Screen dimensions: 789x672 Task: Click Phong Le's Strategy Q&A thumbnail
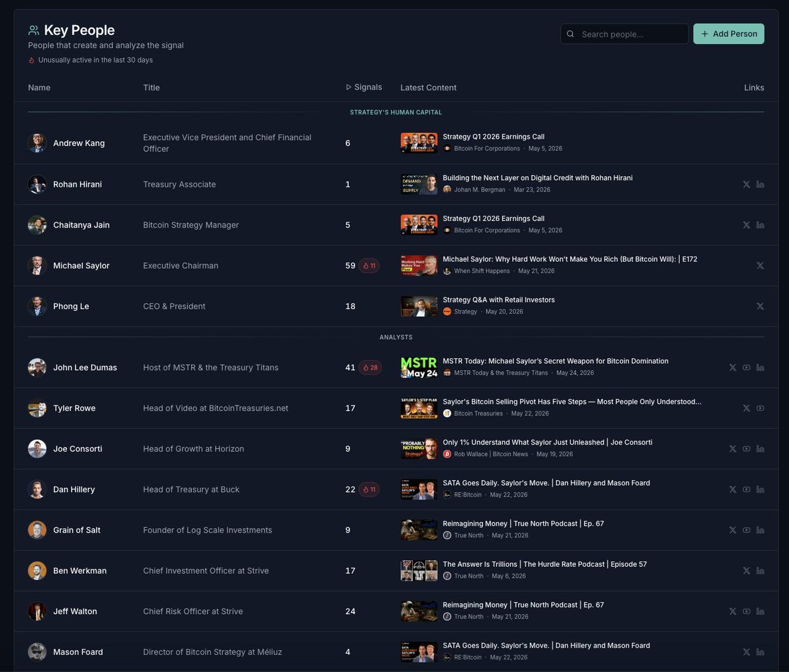click(419, 306)
